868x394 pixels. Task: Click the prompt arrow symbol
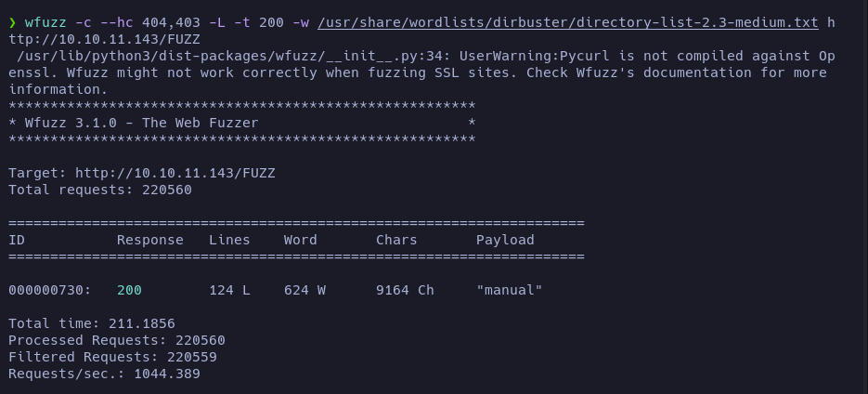(13, 22)
